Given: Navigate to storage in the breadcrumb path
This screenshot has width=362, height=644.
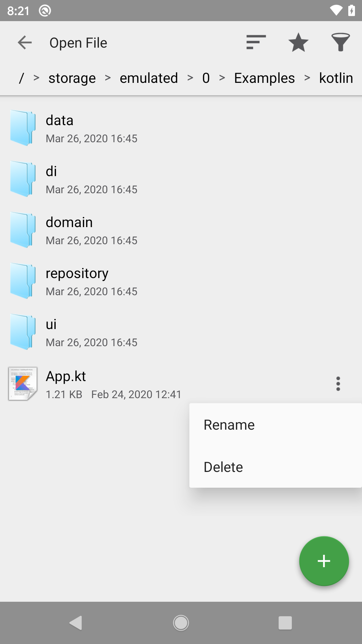Looking at the screenshot, I should point(72,78).
